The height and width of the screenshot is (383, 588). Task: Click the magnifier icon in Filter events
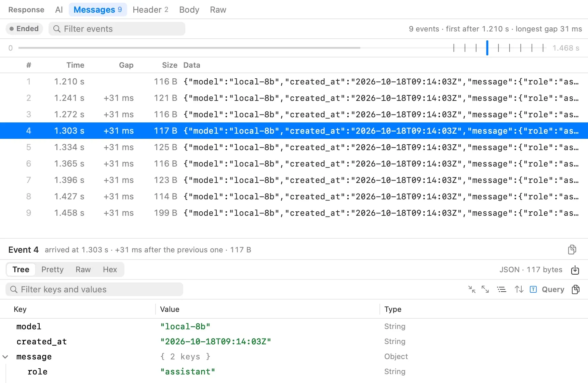57,29
